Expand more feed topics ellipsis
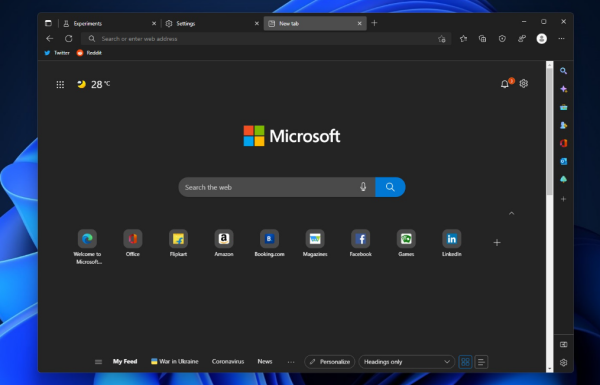This screenshot has height=385, width=600. coord(291,362)
